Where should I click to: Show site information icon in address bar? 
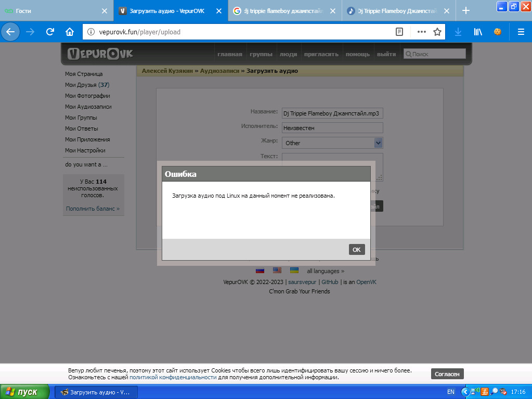tap(91, 32)
